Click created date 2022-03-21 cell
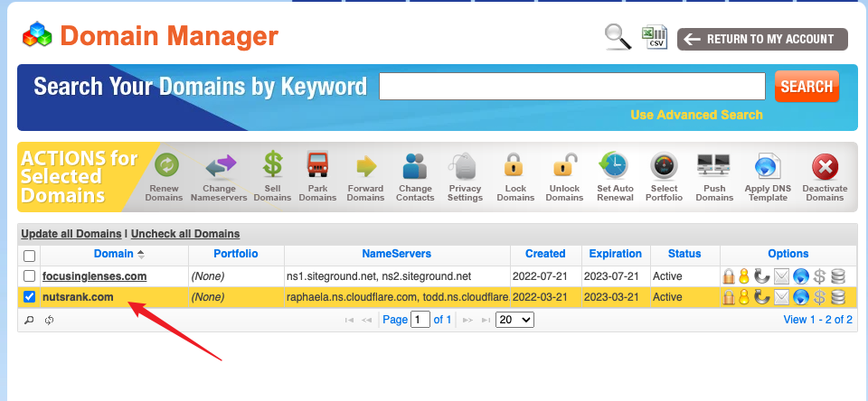This screenshot has height=401, width=868. (x=545, y=297)
